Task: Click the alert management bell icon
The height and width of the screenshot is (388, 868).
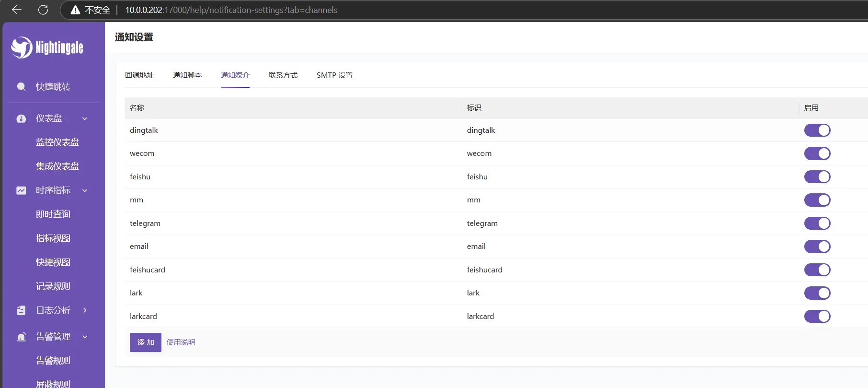Action: (x=21, y=337)
